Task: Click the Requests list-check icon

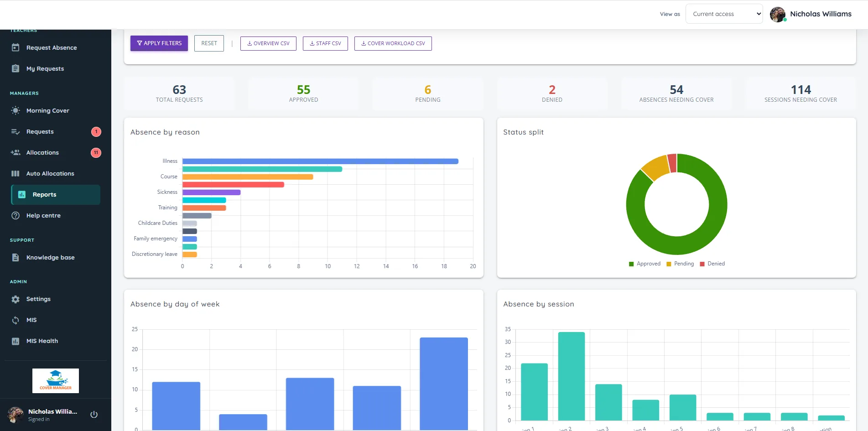Action: [x=16, y=131]
